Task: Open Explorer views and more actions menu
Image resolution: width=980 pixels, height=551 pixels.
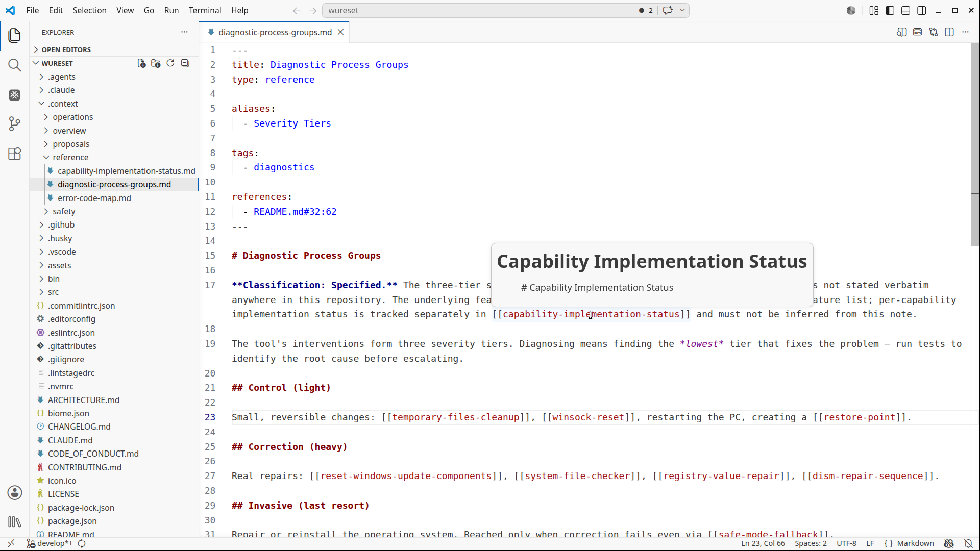Action: (184, 32)
